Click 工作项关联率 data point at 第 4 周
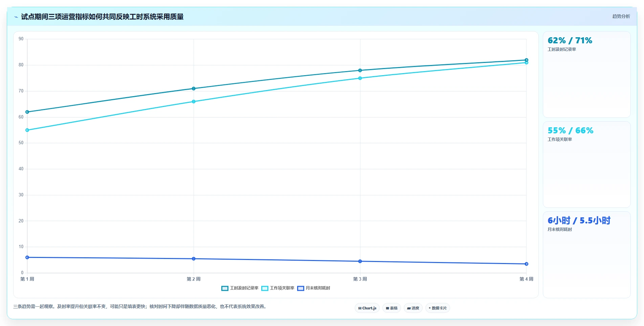The width and height of the screenshot is (644, 326). click(x=526, y=63)
